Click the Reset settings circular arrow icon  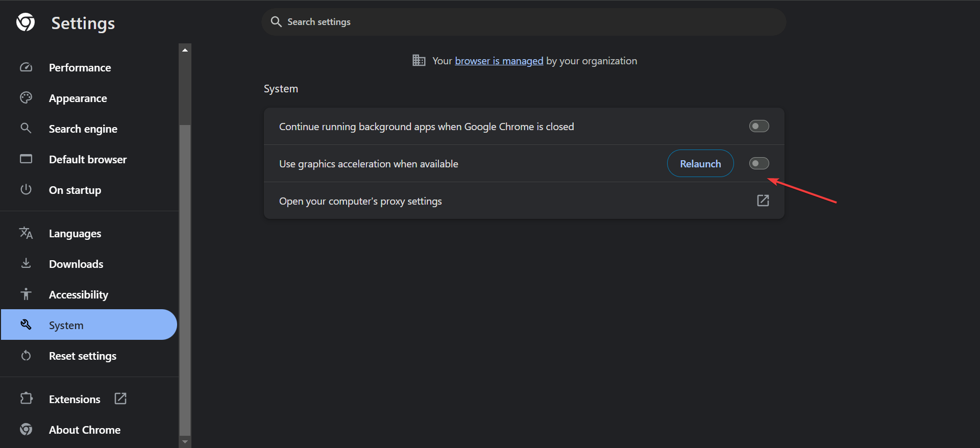pyautogui.click(x=26, y=355)
